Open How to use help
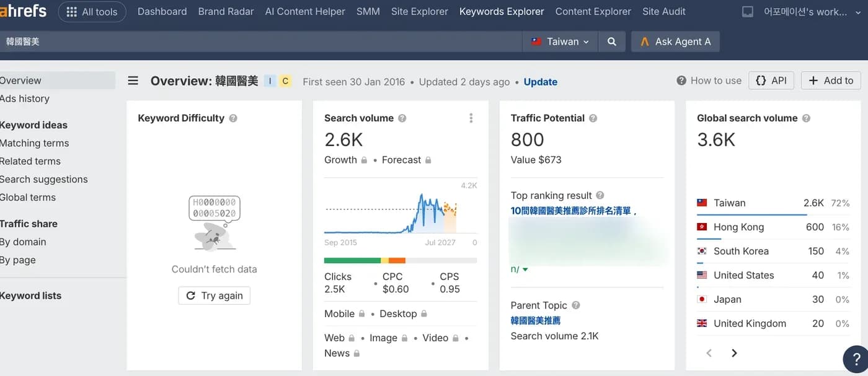Viewport: 868px width, 376px height. pos(709,81)
